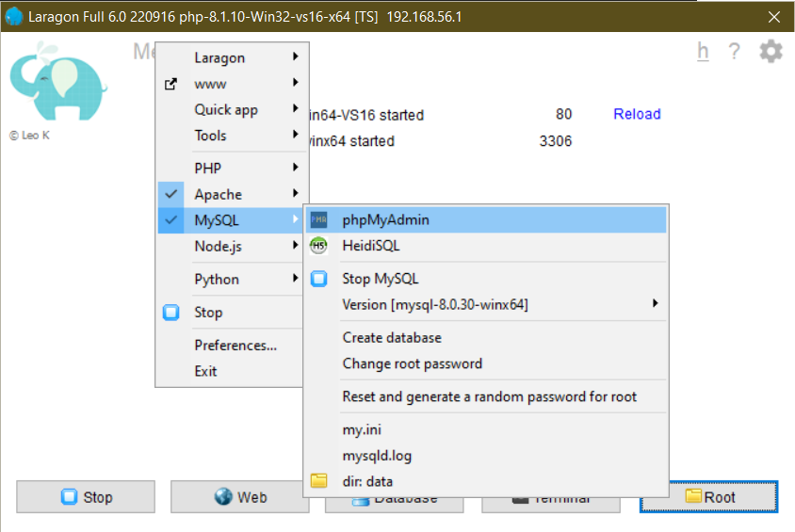Click the blue square icon beside Stop menu entry
Screen dimensions: 795x532
click(x=170, y=312)
